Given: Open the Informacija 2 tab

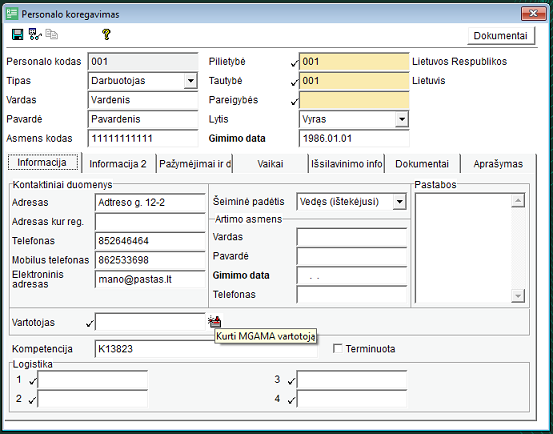Looking at the screenshot, I should coord(118,164).
